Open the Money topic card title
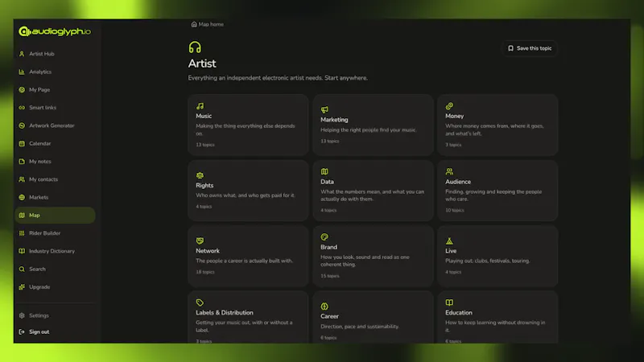 tap(454, 116)
